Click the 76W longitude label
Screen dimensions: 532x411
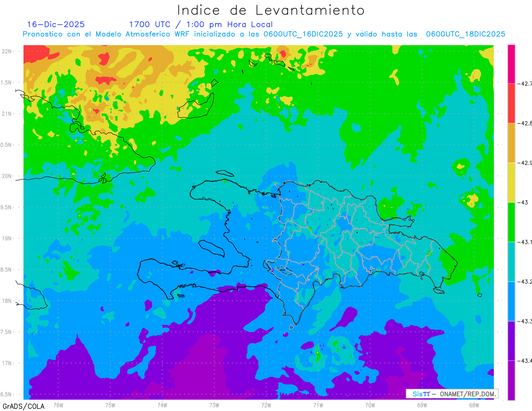pos(58,404)
